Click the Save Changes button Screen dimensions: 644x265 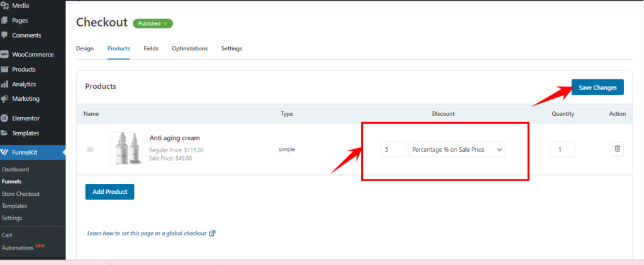(597, 87)
